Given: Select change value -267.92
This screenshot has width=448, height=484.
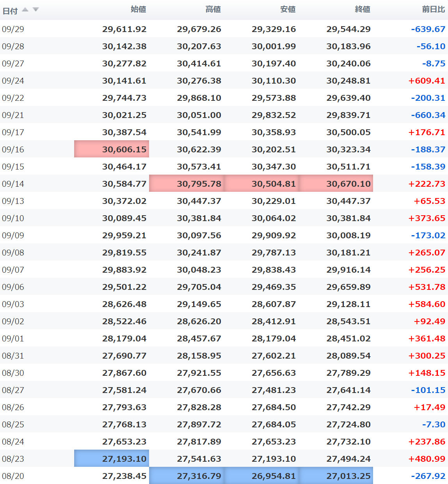Looking at the screenshot, I should point(428,476).
